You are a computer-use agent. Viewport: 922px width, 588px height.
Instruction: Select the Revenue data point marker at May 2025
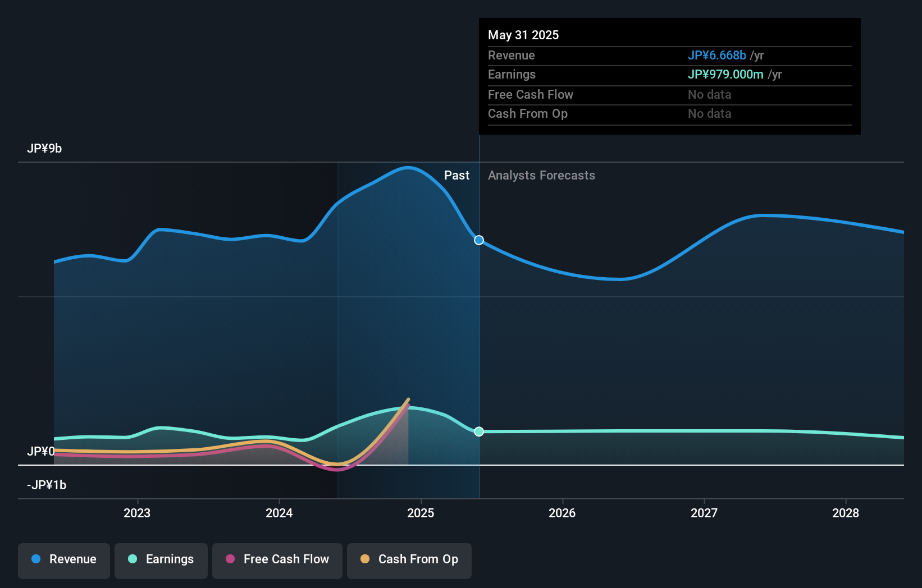tap(479, 240)
